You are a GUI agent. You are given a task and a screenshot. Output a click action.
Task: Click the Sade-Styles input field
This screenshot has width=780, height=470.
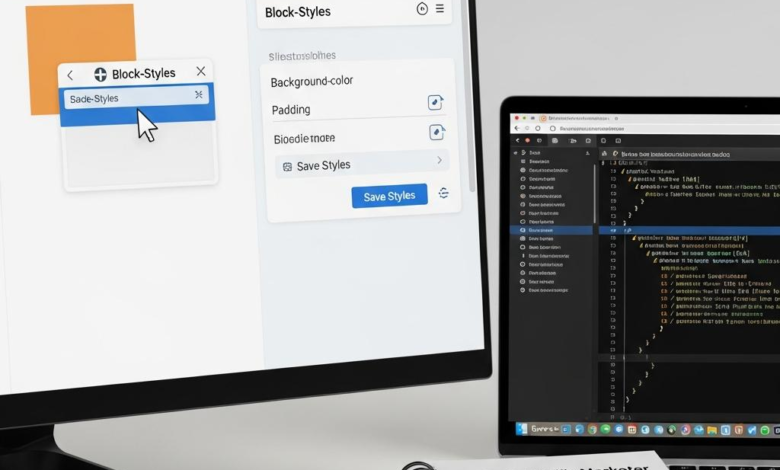[x=136, y=98]
